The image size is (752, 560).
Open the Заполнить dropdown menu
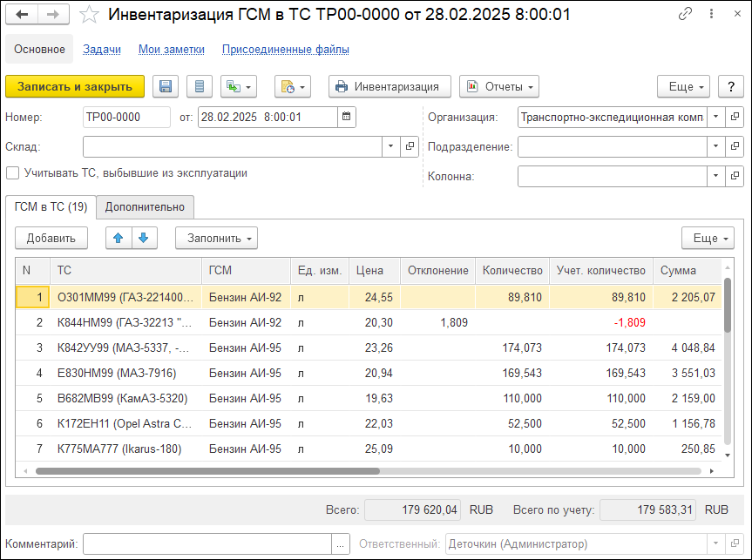click(x=216, y=238)
